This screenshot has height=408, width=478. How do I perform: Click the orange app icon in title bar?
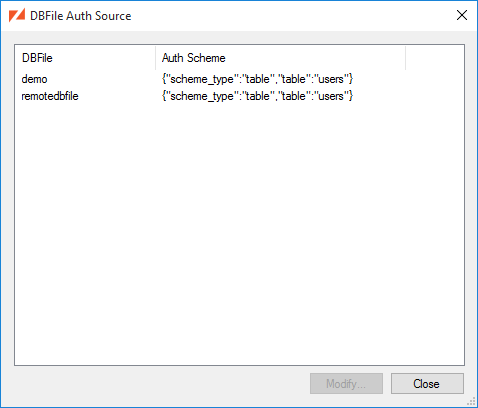17,15
